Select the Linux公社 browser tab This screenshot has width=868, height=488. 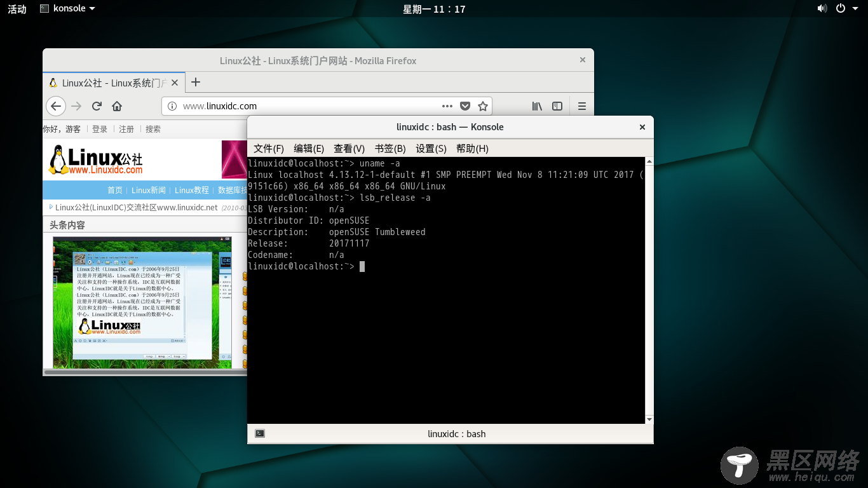(114, 83)
